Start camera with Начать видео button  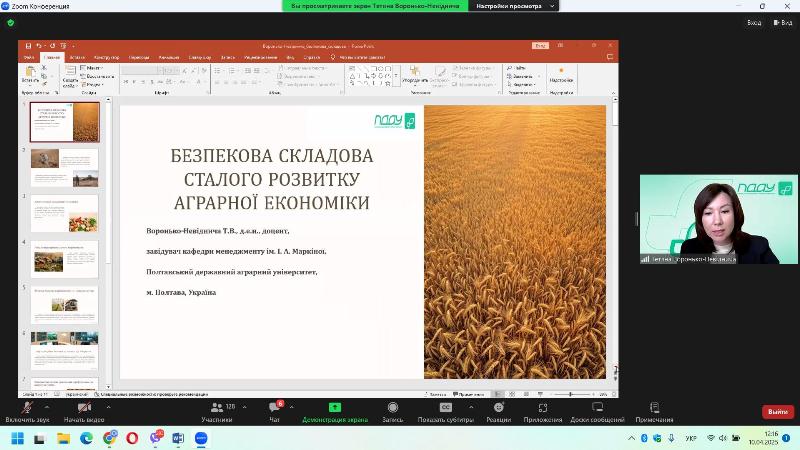pos(84,408)
